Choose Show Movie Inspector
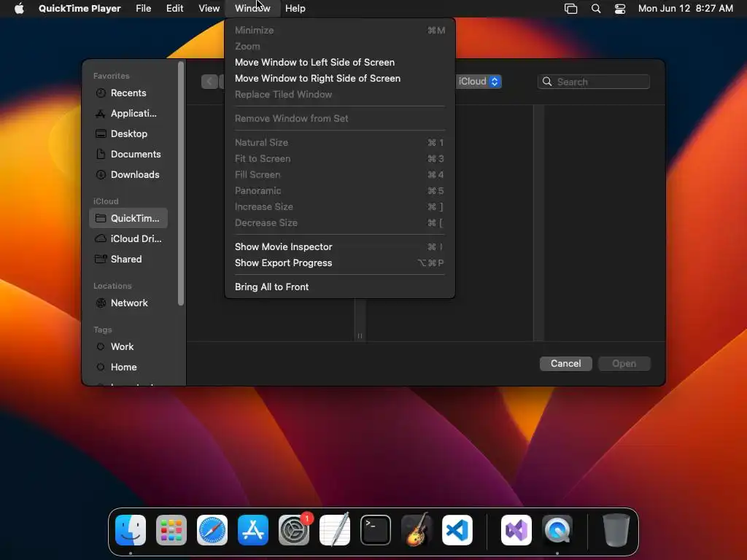 point(340,246)
